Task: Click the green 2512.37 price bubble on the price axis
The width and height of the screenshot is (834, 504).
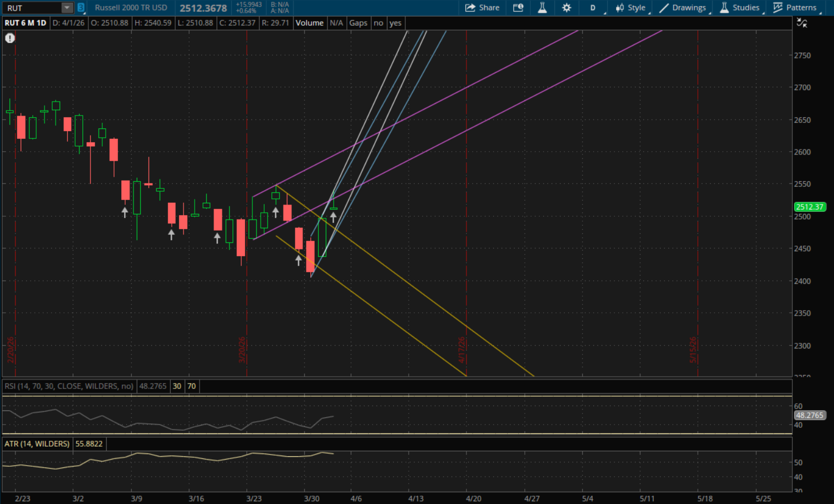Action: [x=809, y=207]
